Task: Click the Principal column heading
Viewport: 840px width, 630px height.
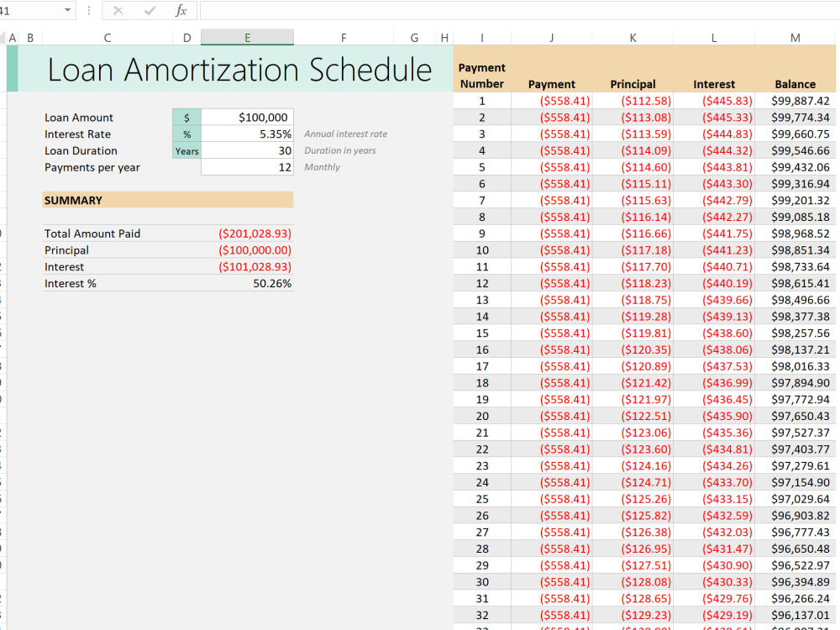Action: [x=633, y=84]
